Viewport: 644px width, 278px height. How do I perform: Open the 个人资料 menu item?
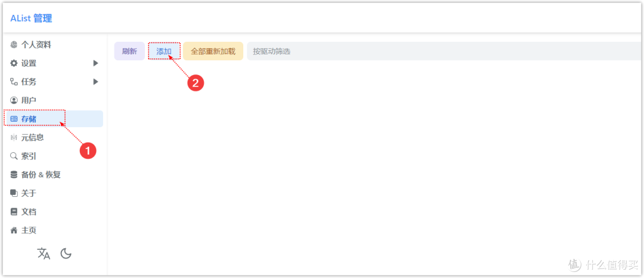coord(54,45)
